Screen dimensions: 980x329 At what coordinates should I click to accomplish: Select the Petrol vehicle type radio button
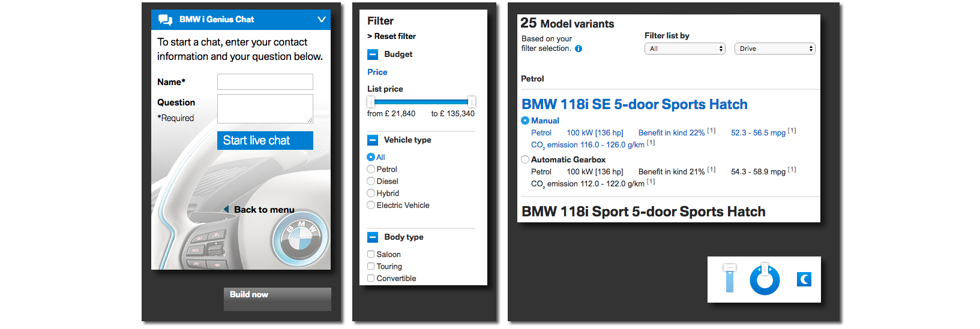pyautogui.click(x=371, y=169)
